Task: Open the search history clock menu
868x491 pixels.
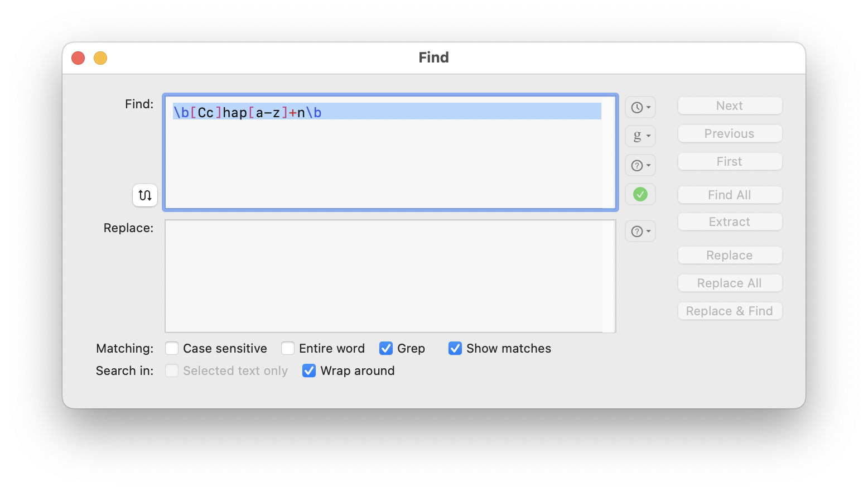Action: (x=640, y=107)
